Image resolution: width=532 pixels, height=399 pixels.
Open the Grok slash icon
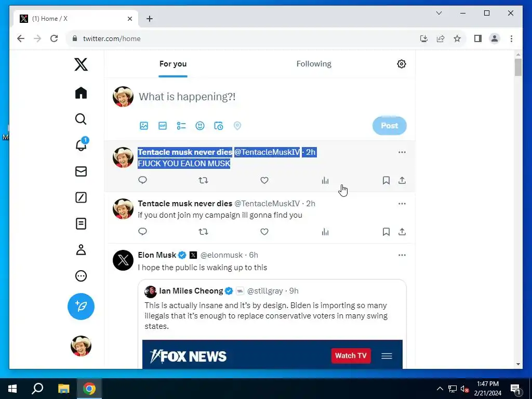81,197
